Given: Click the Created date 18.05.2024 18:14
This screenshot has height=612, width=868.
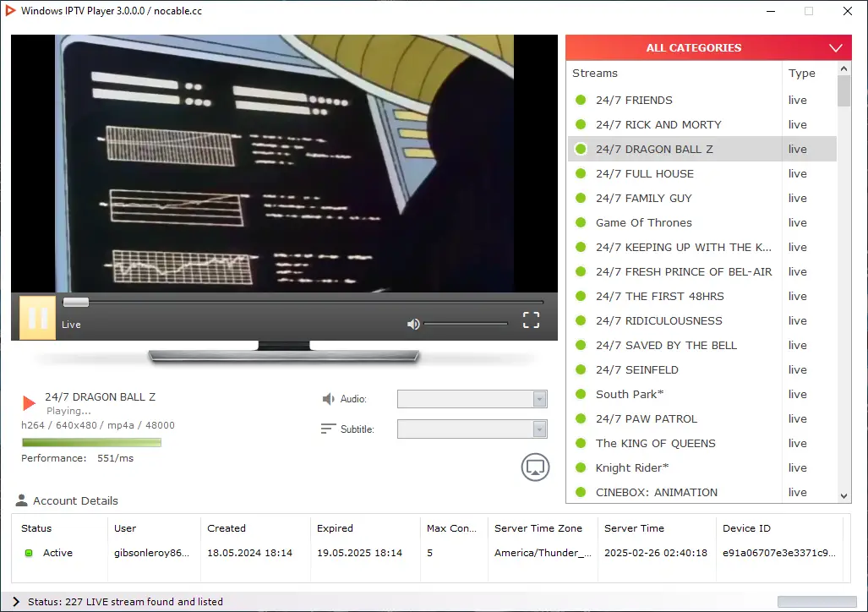Looking at the screenshot, I should [249, 553].
